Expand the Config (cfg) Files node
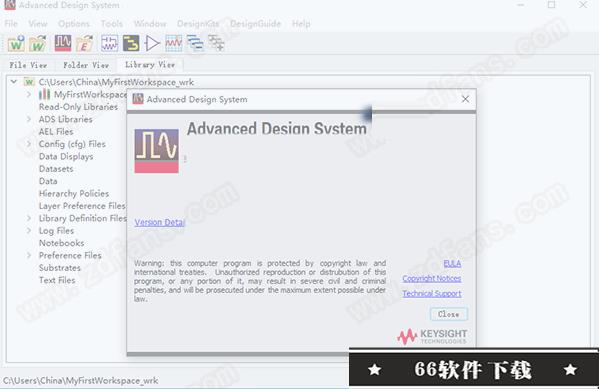The height and width of the screenshot is (389, 599). pyautogui.click(x=29, y=144)
